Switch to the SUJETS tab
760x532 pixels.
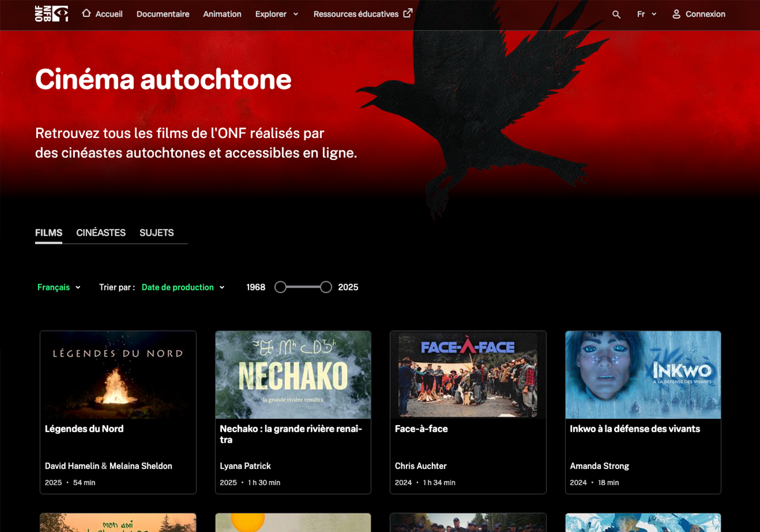pos(157,233)
